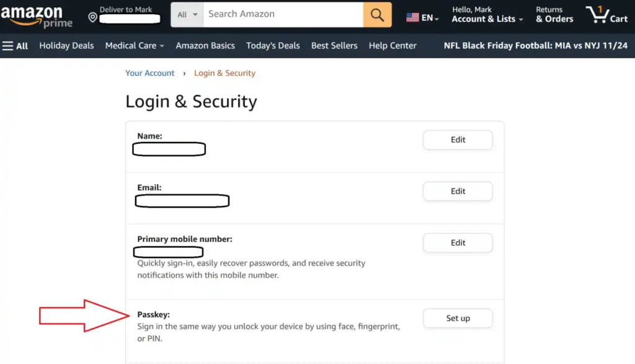Open the shopping cart icon

[606, 15]
